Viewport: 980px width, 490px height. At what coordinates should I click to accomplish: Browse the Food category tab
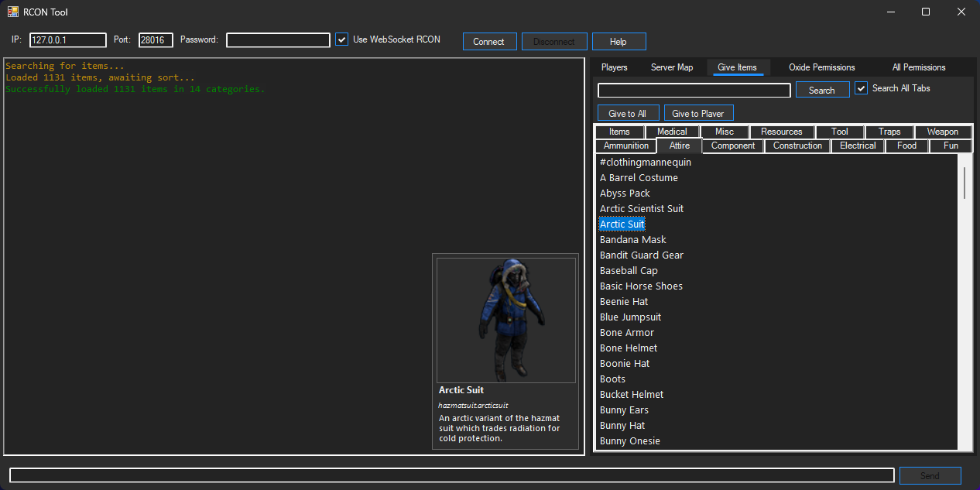906,146
